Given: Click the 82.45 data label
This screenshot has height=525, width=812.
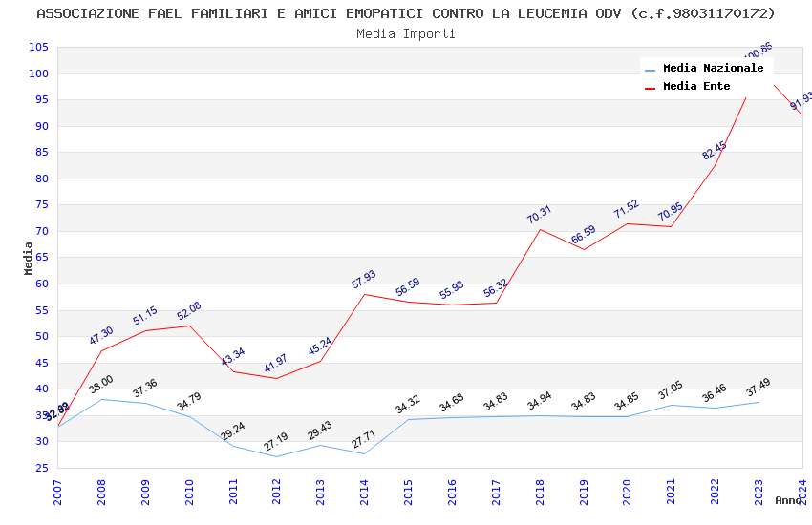Looking at the screenshot, I should 715,151.
